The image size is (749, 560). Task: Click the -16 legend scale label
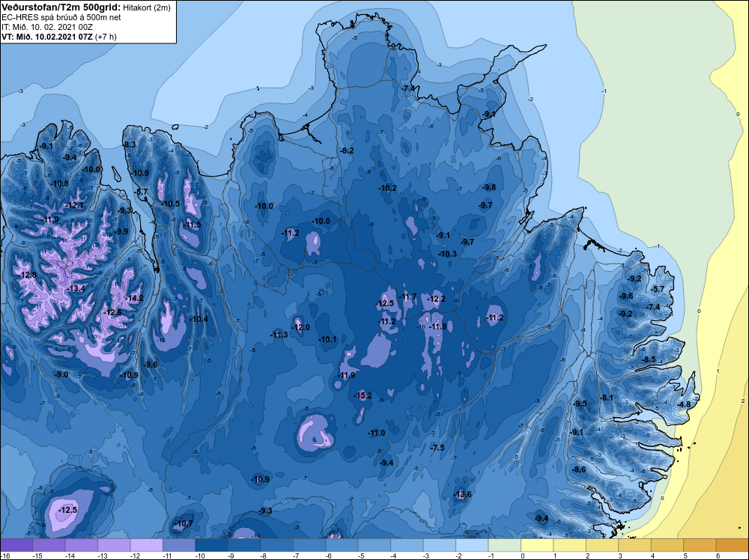(x=4, y=556)
